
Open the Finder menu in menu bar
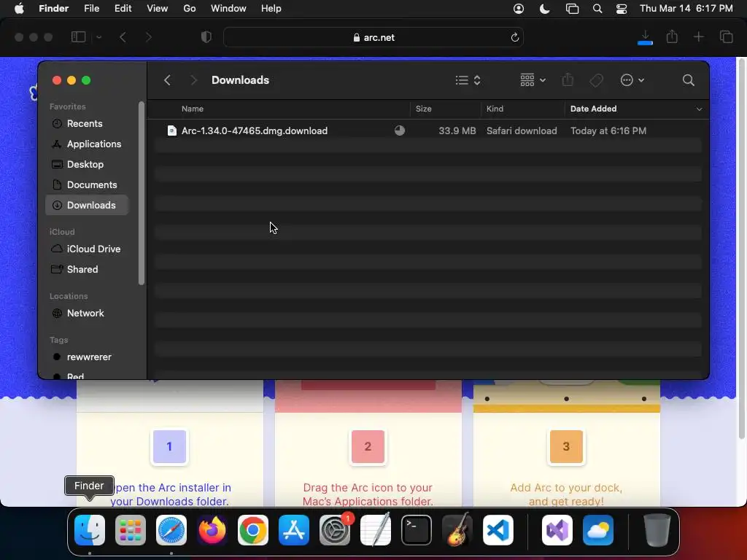click(53, 9)
